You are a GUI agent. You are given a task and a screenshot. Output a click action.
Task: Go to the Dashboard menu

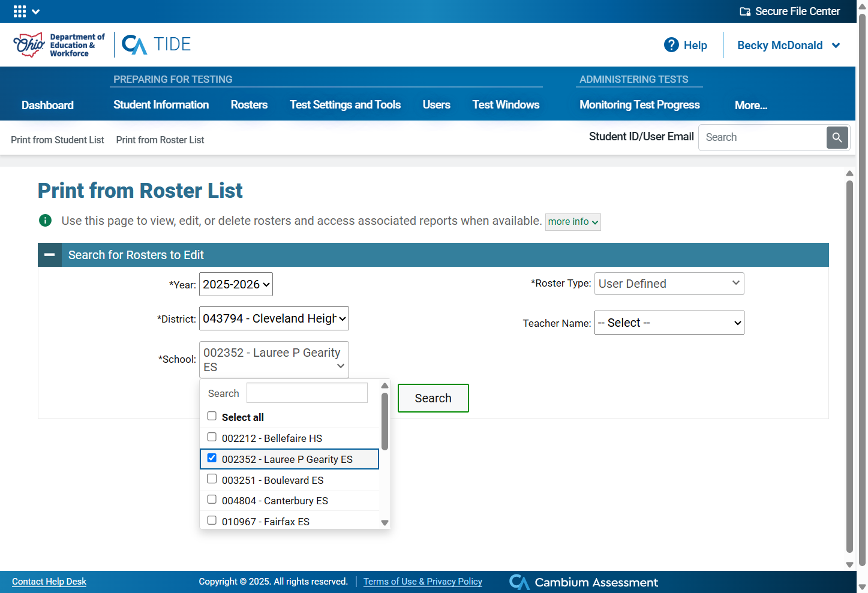pos(47,105)
